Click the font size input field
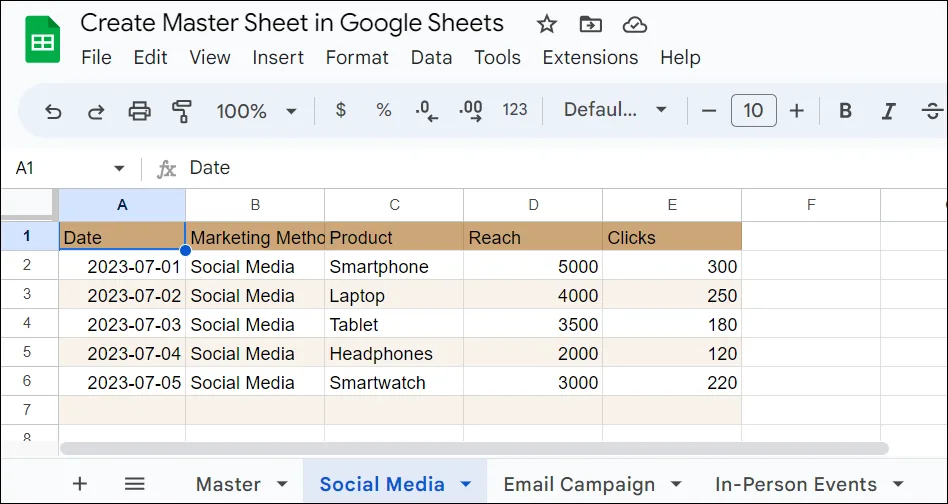 tap(753, 111)
